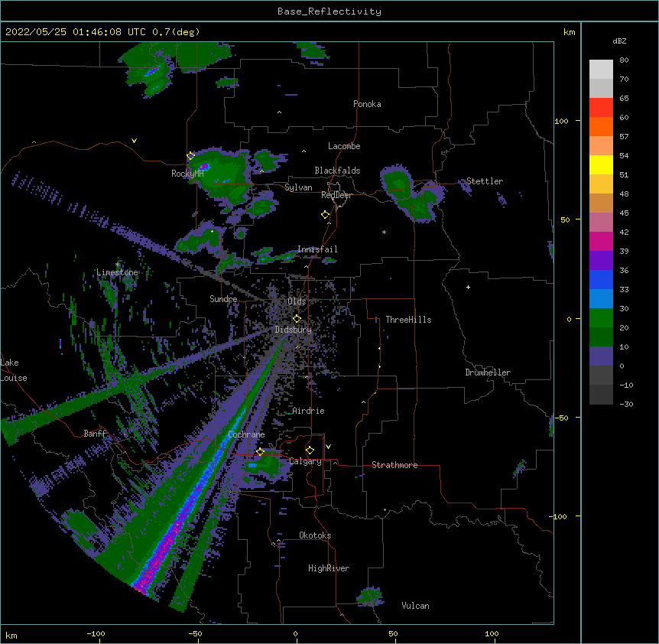Select the yellow 51-54 dBZ legend swatch
Image resolution: width=659 pixels, height=644 pixels.
pos(601,165)
